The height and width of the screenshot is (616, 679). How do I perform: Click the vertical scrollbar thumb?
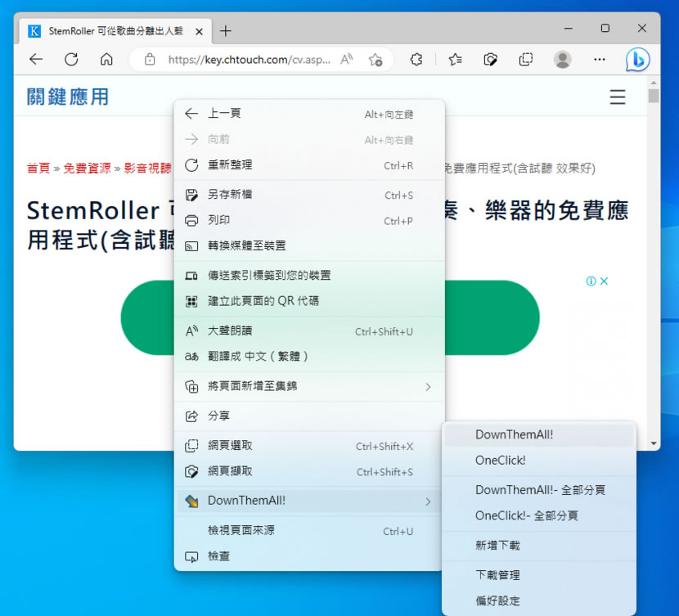click(x=654, y=96)
